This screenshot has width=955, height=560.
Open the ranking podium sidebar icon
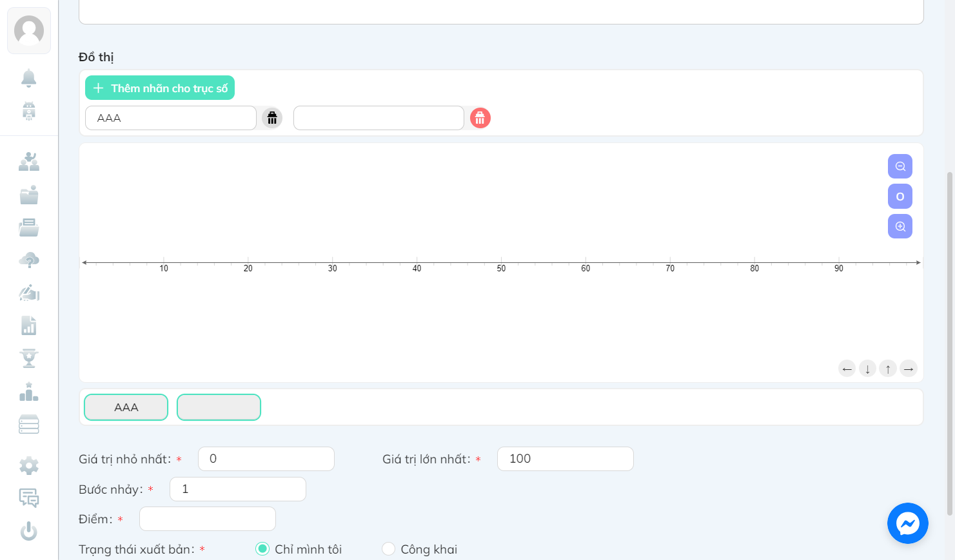29,391
